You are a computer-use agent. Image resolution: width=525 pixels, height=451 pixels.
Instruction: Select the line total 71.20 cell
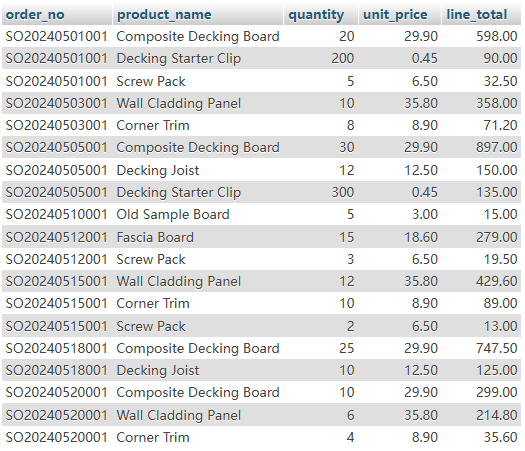coord(500,125)
